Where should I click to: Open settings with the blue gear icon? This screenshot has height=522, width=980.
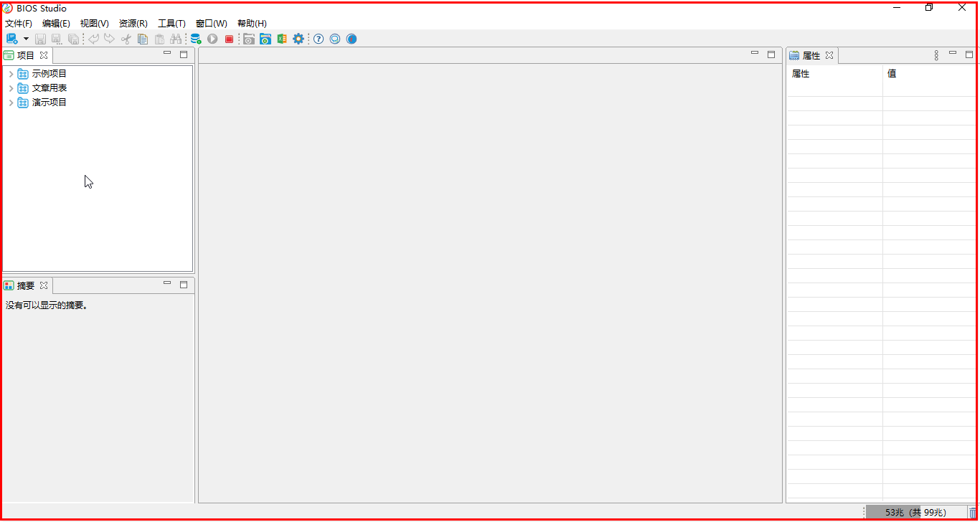[x=298, y=39]
